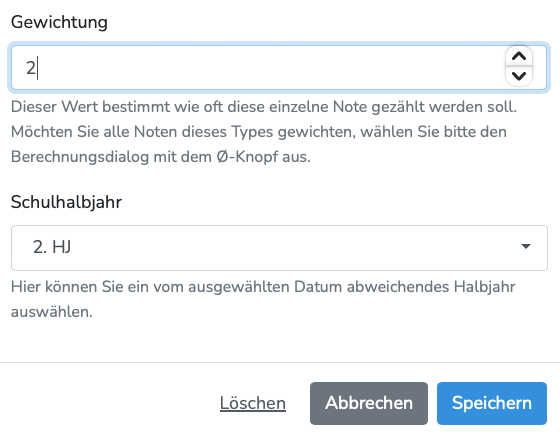Click the help text about Ø-Knopf

[264, 132]
